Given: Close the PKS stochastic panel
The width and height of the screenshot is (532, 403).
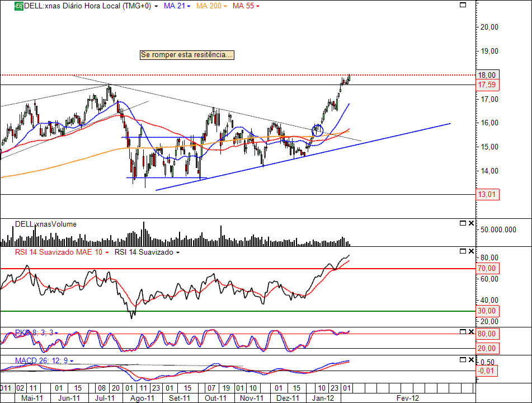Looking at the screenshot, I should point(471,331).
